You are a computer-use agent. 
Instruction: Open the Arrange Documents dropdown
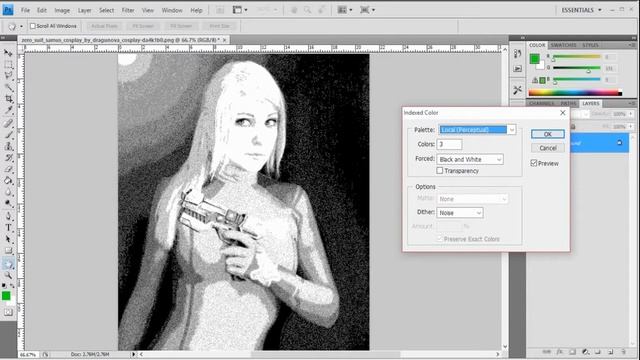click(x=344, y=10)
